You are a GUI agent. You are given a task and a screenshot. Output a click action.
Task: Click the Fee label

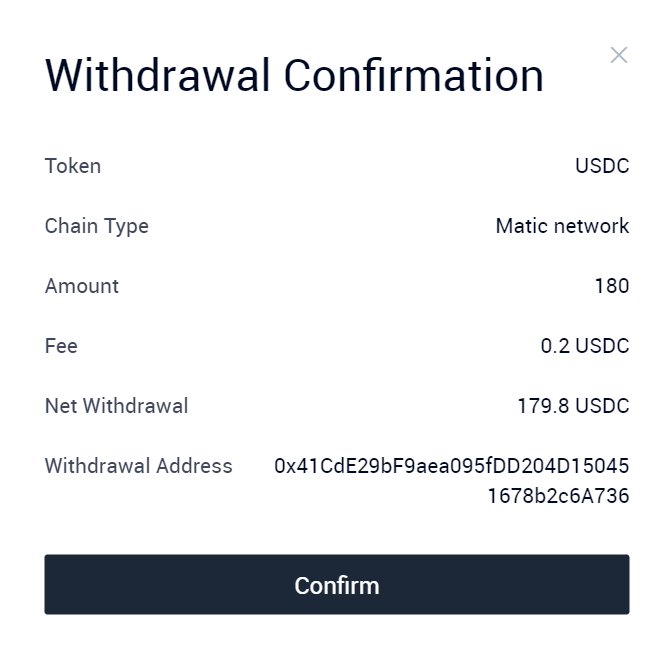coord(61,346)
